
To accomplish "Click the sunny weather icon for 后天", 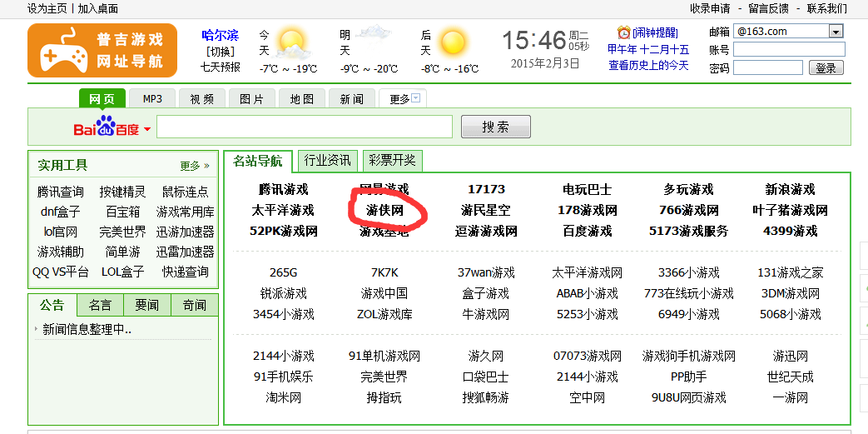I will pos(453,42).
